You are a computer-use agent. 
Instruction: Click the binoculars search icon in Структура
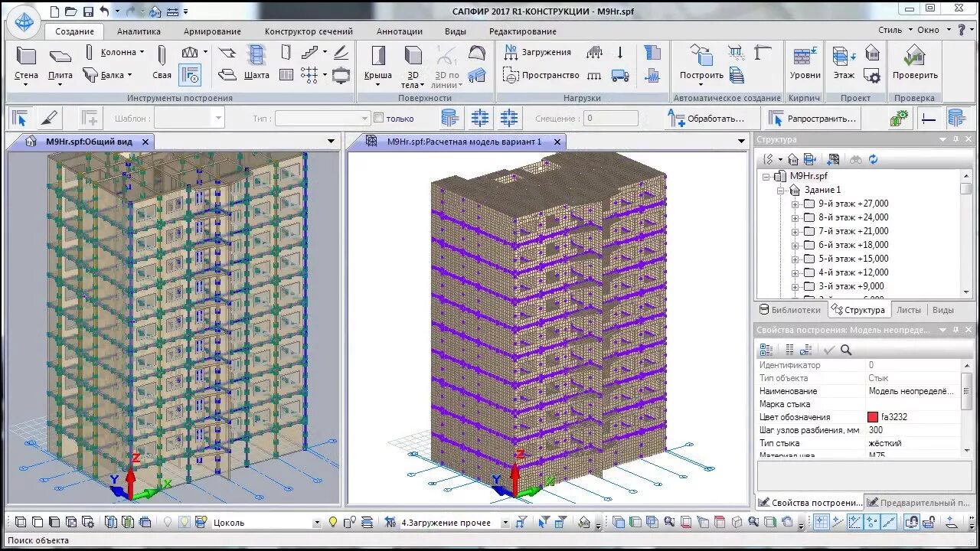point(855,159)
